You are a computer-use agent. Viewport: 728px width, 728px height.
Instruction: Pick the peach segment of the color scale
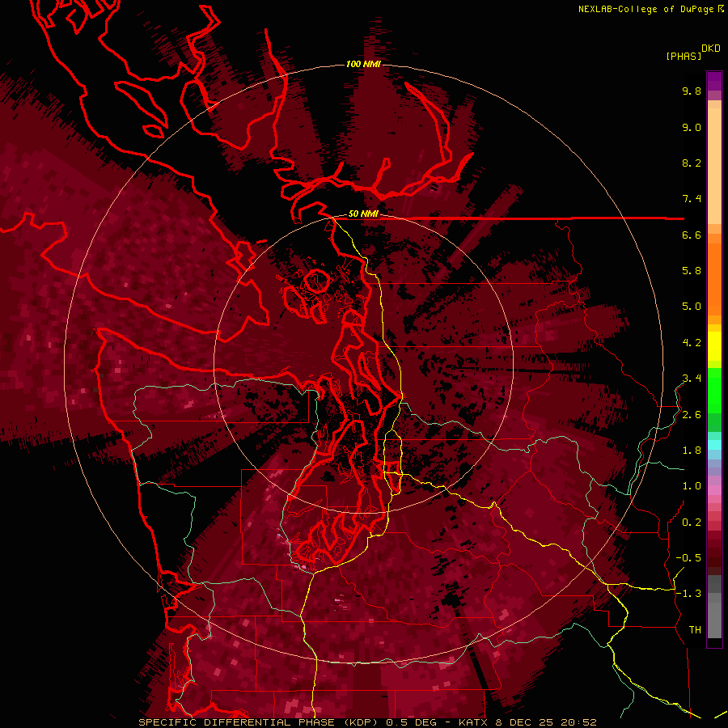click(x=714, y=163)
